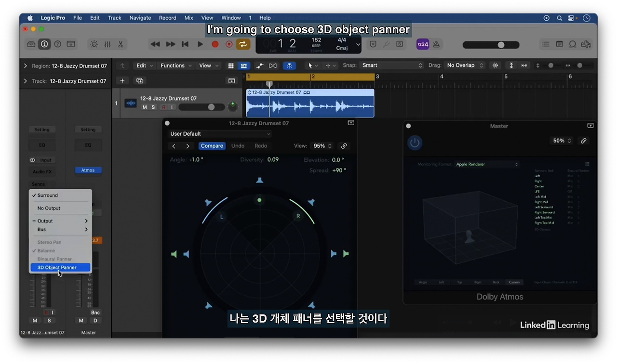Select 3D Object Panner menu item
617x364 pixels.
[x=60, y=268]
